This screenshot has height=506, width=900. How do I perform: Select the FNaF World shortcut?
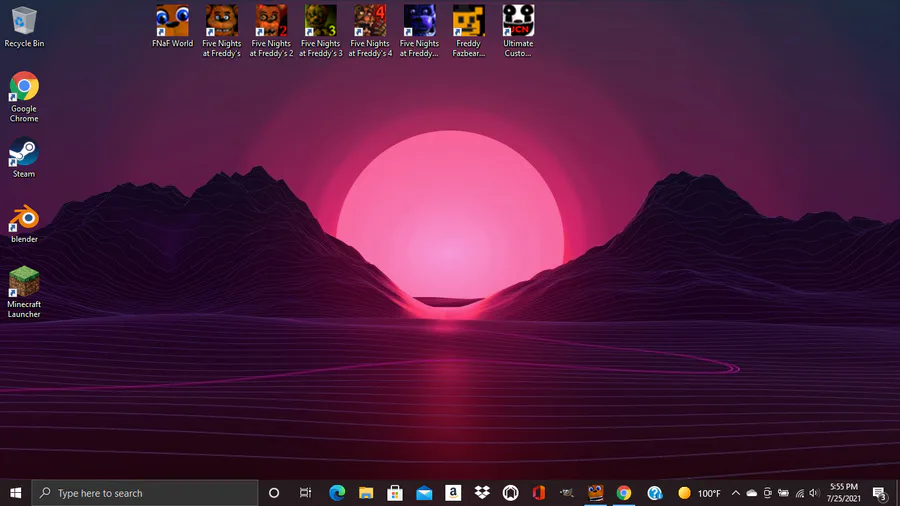(172, 26)
